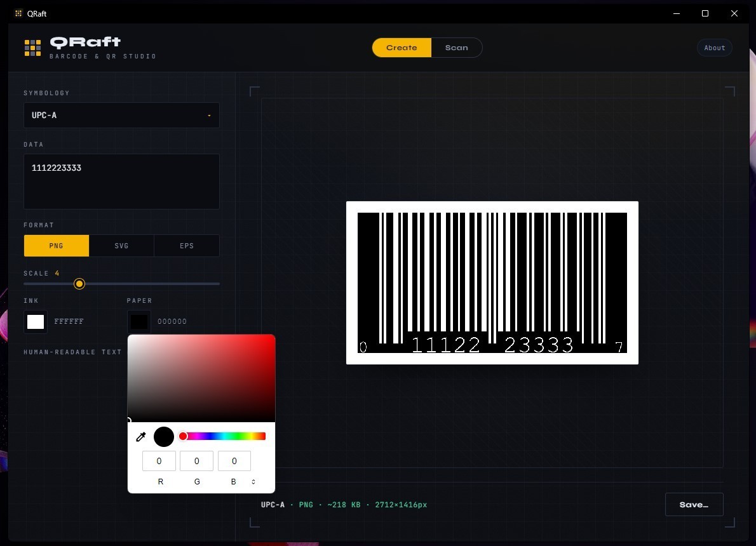This screenshot has width=756, height=546.
Task: Click the QRaft title bar app icon
Action: coord(18,13)
